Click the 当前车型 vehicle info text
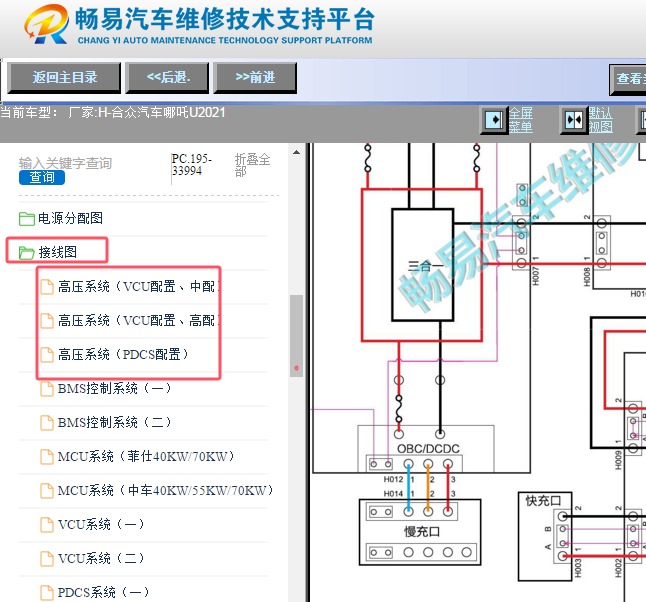Image resolution: width=646 pixels, height=602 pixels. pos(112,112)
